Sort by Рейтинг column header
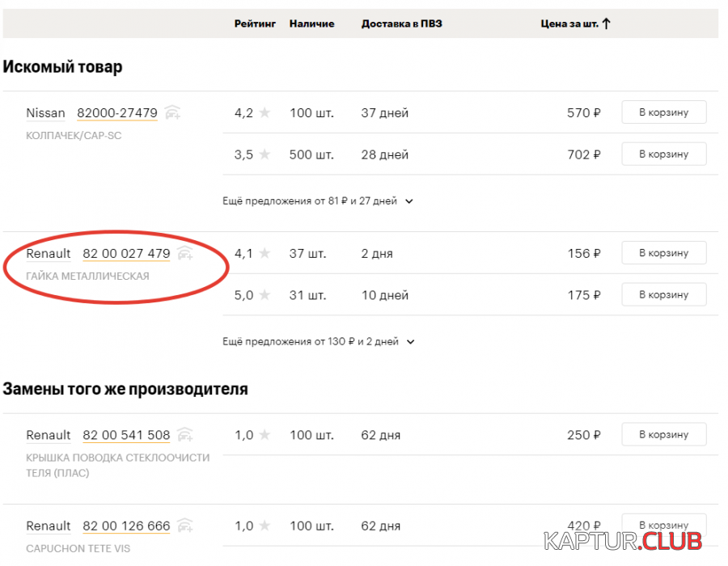Screen dimensions: 728x566 tap(255, 23)
